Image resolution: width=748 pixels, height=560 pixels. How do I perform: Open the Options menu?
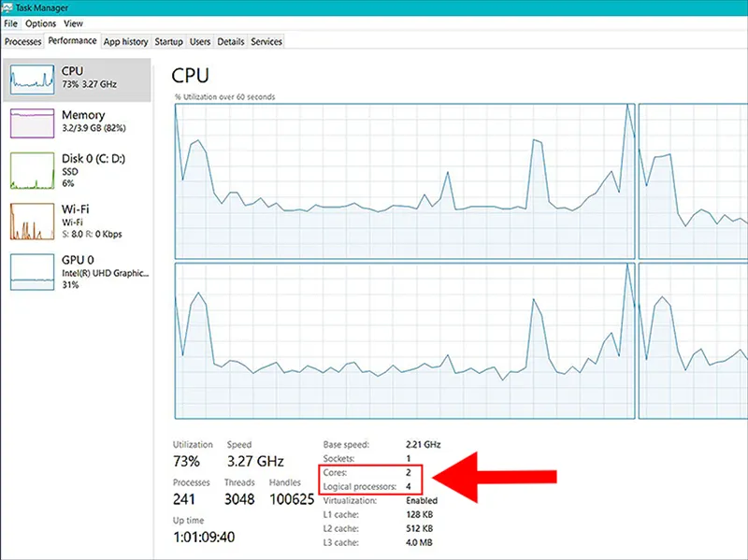(40, 23)
